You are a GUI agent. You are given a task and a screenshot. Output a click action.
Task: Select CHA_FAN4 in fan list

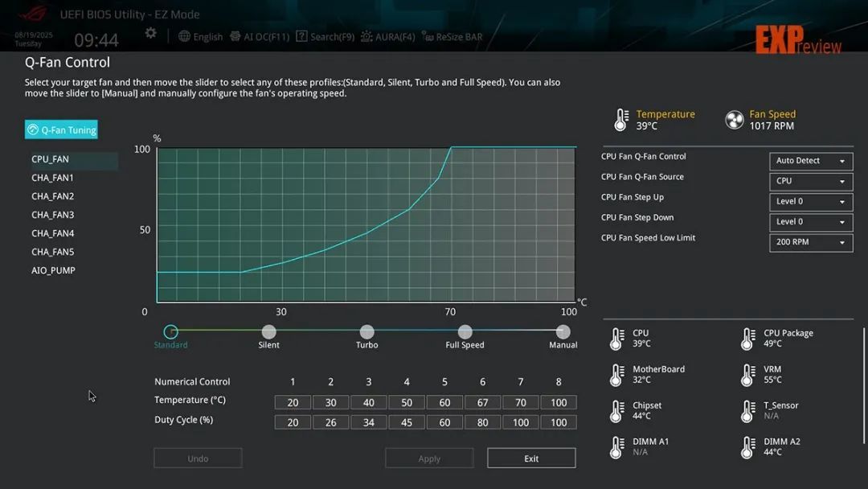[x=52, y=233]
